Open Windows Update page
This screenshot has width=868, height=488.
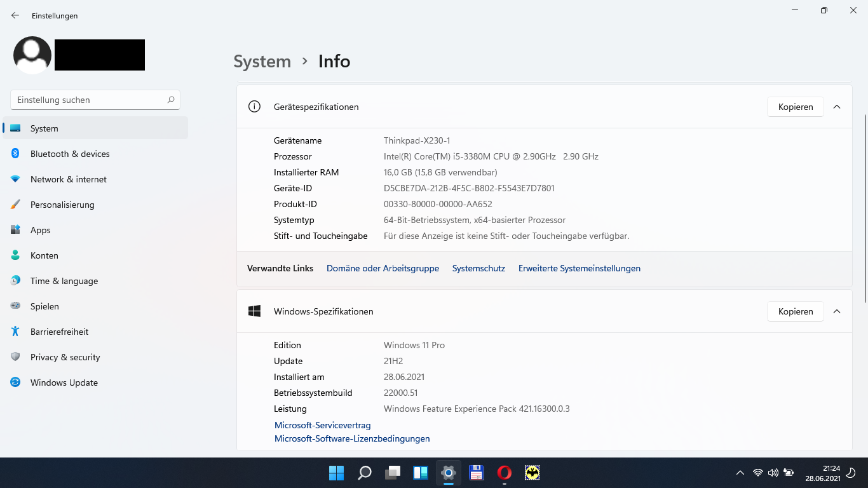pos(95,383)
